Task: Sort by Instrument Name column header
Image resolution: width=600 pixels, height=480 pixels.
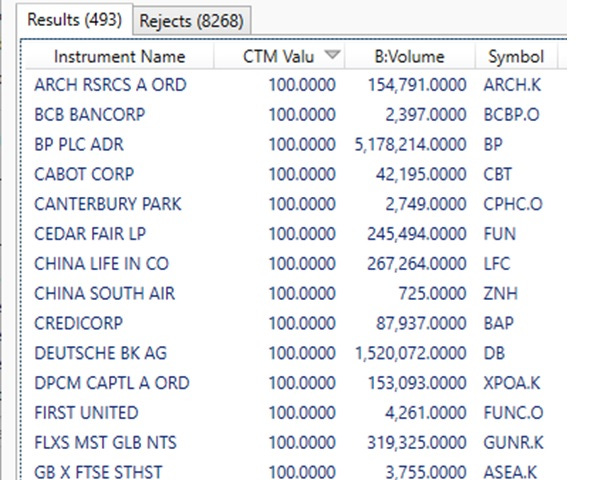Action: [x=119, y=57]
